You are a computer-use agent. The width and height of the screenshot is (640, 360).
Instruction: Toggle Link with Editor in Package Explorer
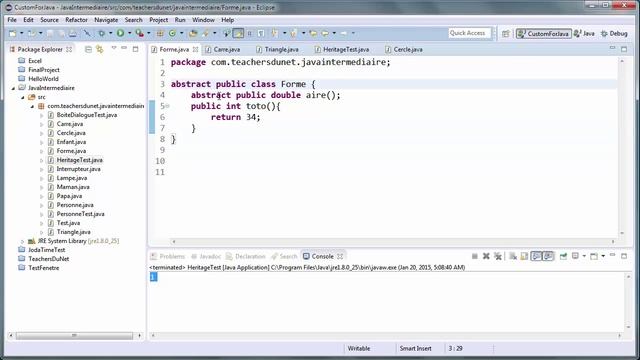point(100,49)
